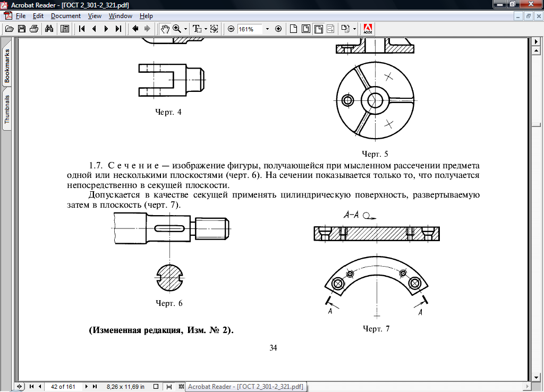
Task: Click vertical scrollbar down arrow
Action: tap(537, 377)
